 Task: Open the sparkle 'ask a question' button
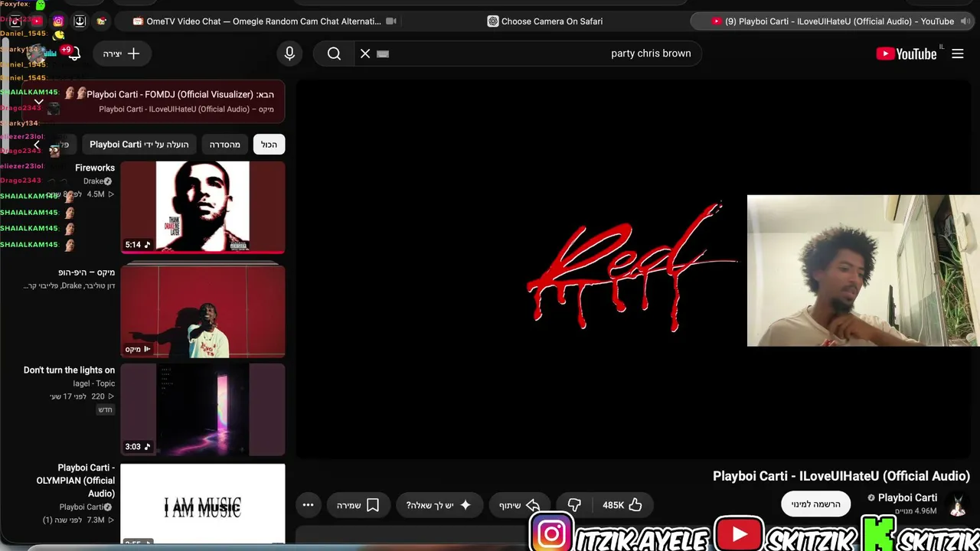pos(439,505)
